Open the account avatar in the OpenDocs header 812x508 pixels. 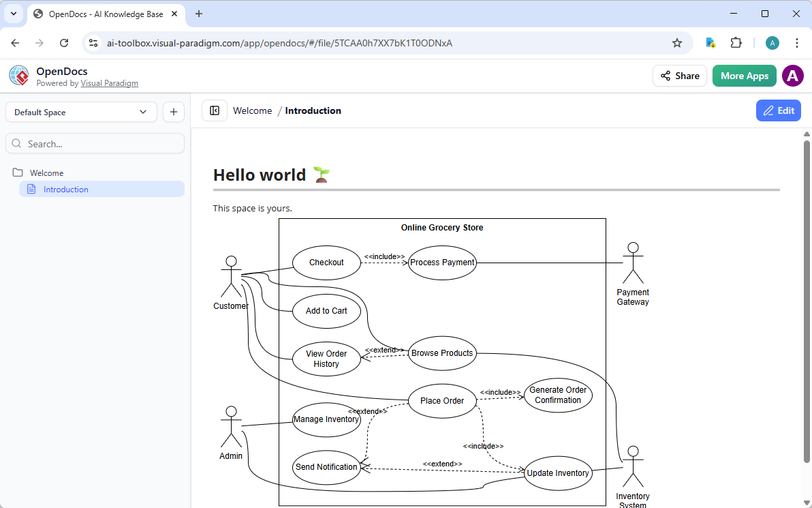[x=792, y=76]
